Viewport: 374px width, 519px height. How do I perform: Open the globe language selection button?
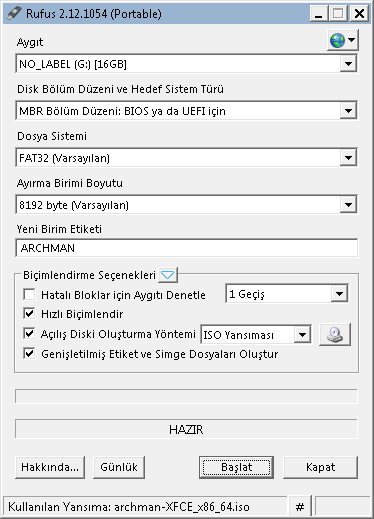tap(343, 40)
